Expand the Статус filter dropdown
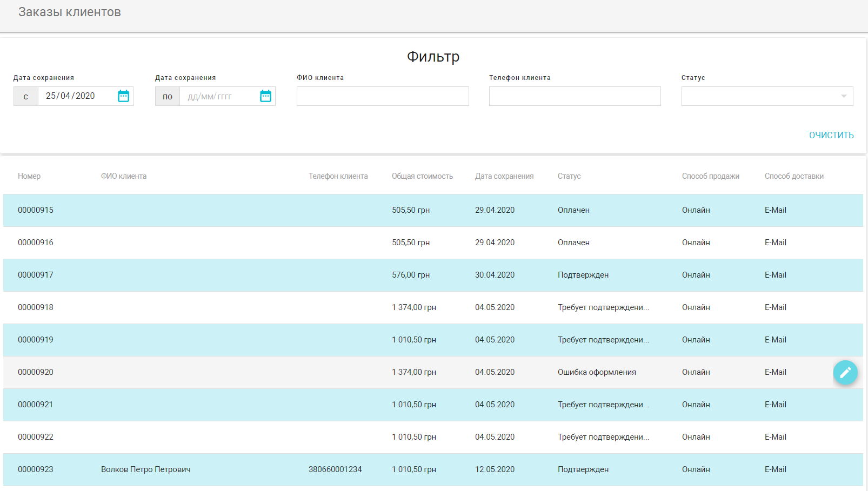 click(767, 96)
